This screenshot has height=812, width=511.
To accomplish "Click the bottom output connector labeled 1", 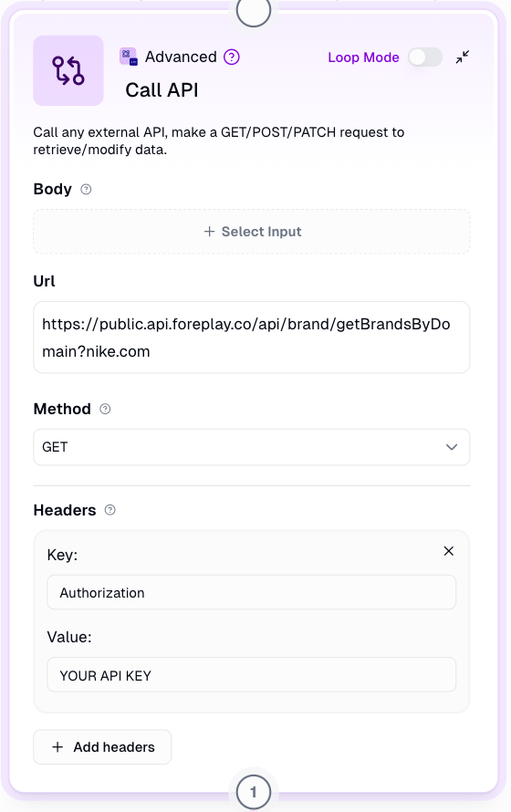I will coord(254,792).
